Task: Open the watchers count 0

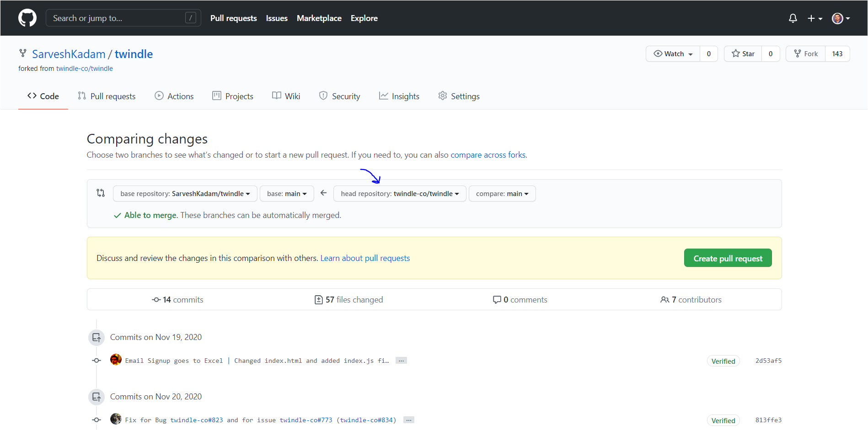Action: tap(709, 54)
